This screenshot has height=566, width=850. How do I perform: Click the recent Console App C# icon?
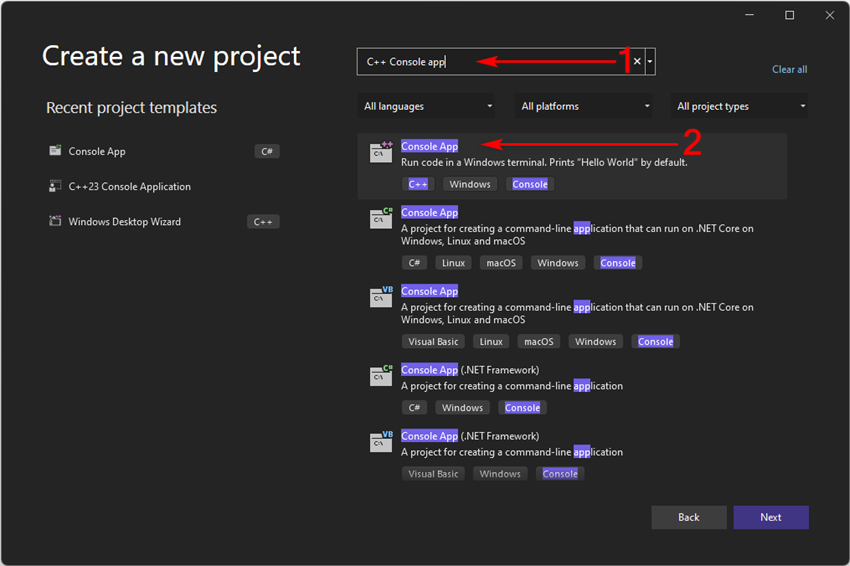point(55,151)
